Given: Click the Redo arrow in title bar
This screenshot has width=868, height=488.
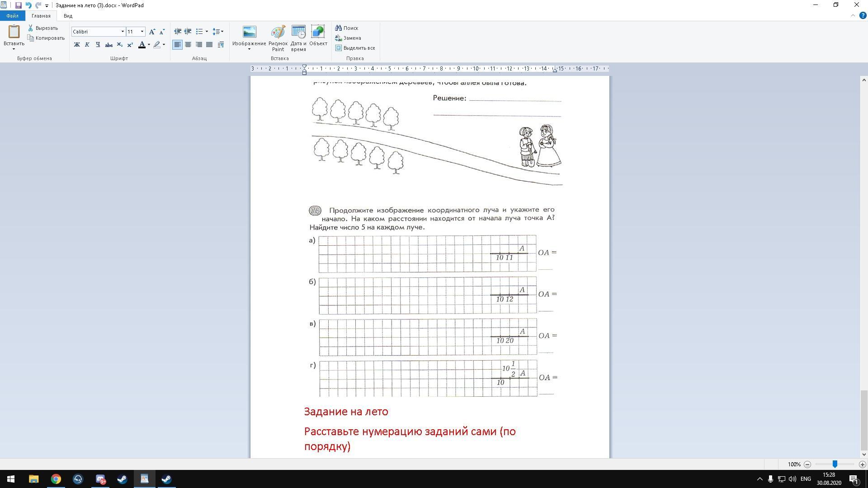Looking at the screenshot, I should [38, 5].
